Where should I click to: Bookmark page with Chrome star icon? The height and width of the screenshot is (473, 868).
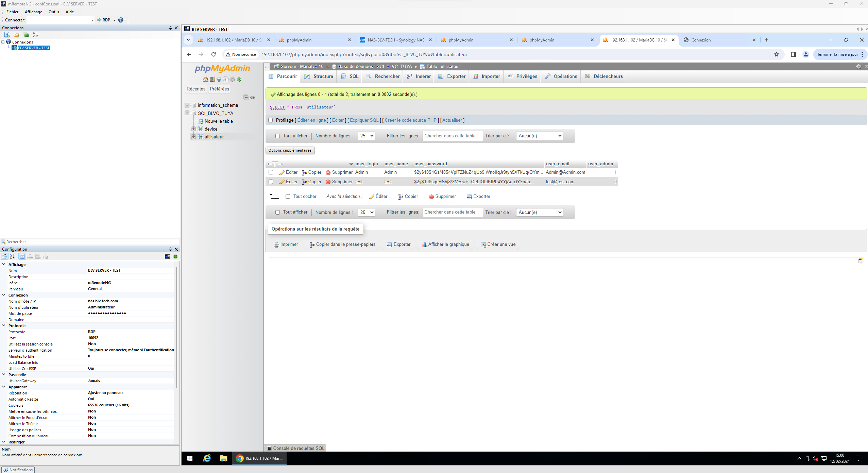pyautogui.click(x=776, y=54)
